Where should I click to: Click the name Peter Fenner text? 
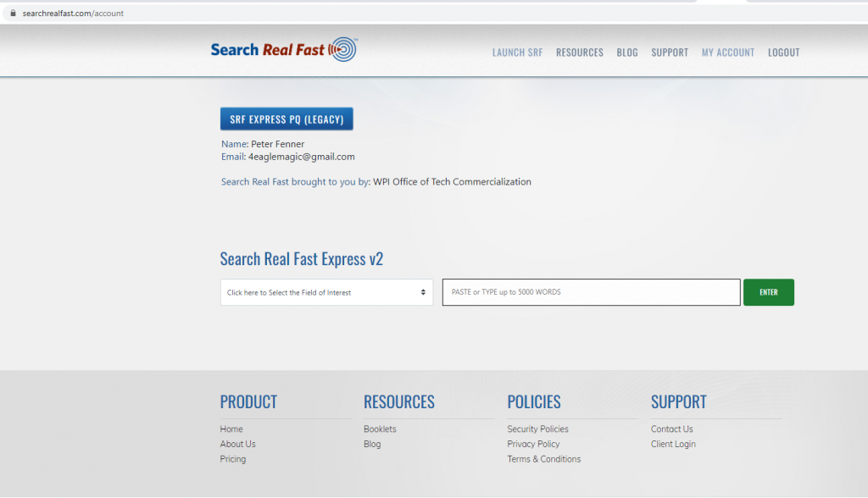[x=277, y=144]
